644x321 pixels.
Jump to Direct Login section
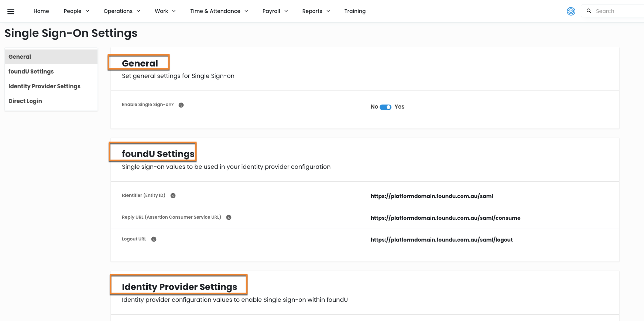click(x=25, y=101)
